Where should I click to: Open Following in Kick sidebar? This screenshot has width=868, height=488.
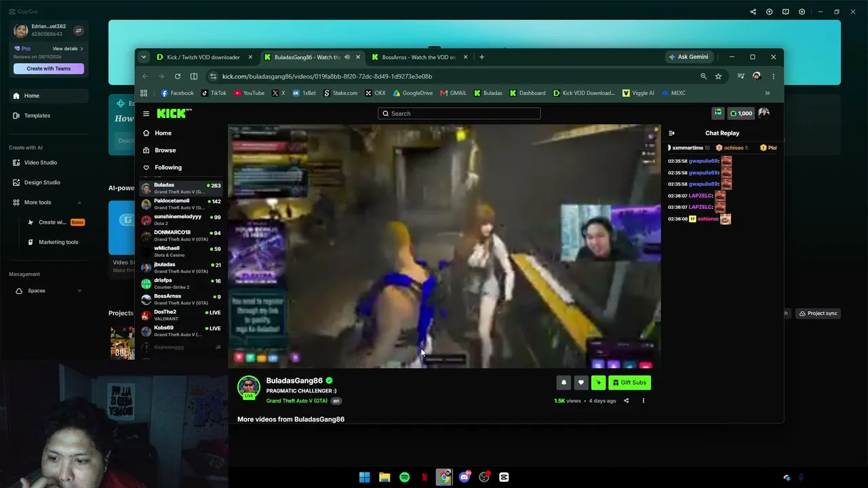point(167,167)
